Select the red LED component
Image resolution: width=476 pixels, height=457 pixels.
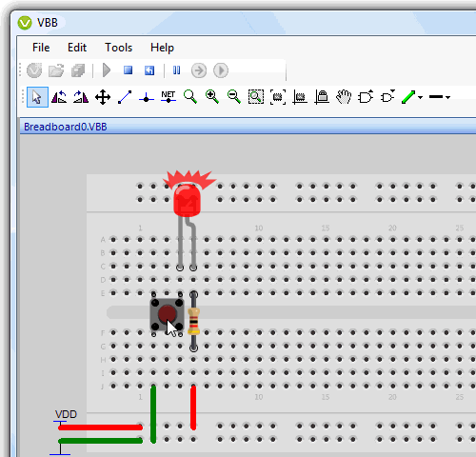[188, 199]
